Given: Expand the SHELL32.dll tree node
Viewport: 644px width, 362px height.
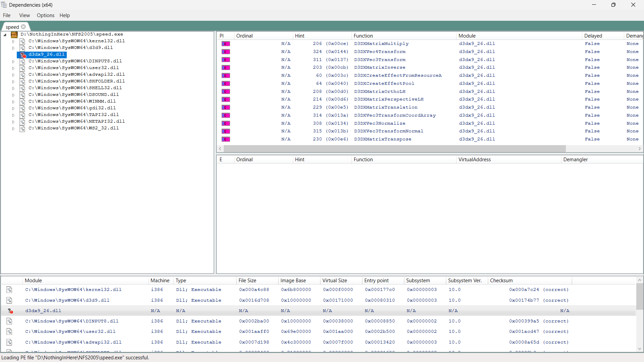Looking at the screenshot, I should click(x=13, y=88).
